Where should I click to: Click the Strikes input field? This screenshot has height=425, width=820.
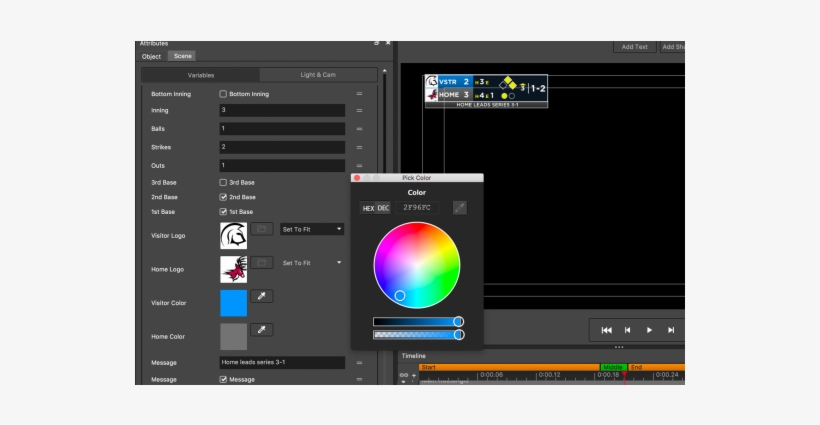point(282,147)
